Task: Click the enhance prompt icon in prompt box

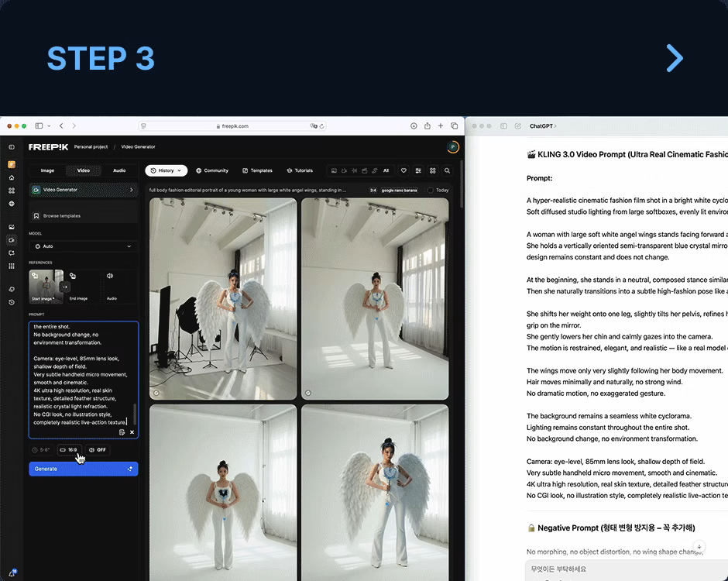Action: click(x=122, y=432)
